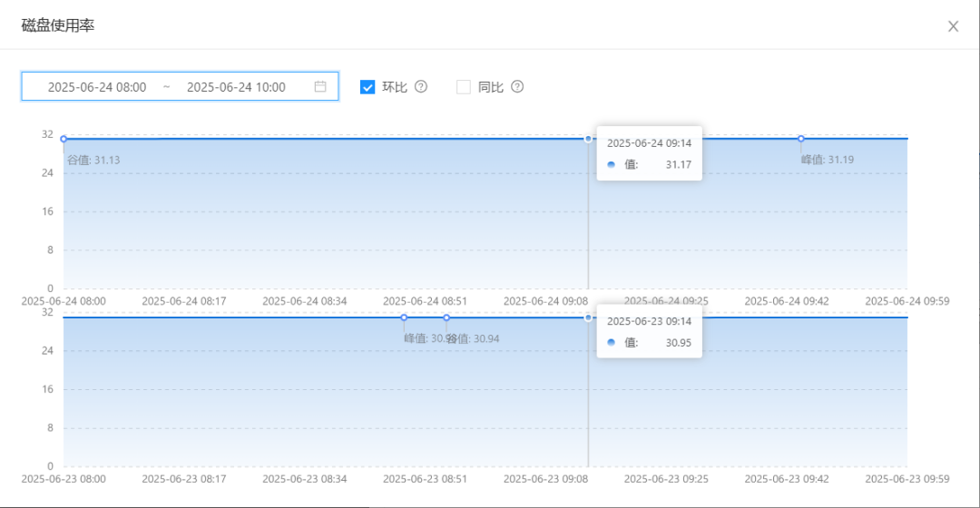Close the 磁盘使用率 dialog

[x=953, y=26]
